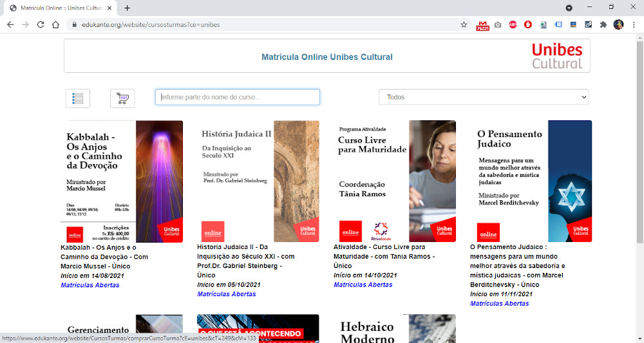Click Matrículas Abertas under História Judaica II

(x=226, y=294)
